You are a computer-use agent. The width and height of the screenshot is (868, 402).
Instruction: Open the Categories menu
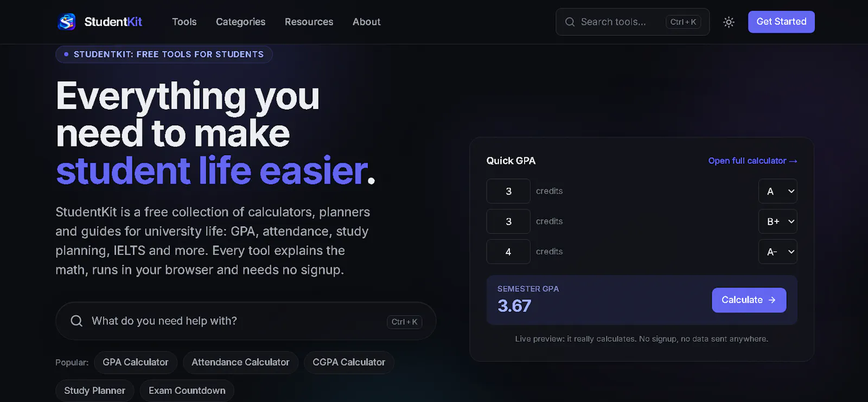pyautogui.click(x=241, y=22)
